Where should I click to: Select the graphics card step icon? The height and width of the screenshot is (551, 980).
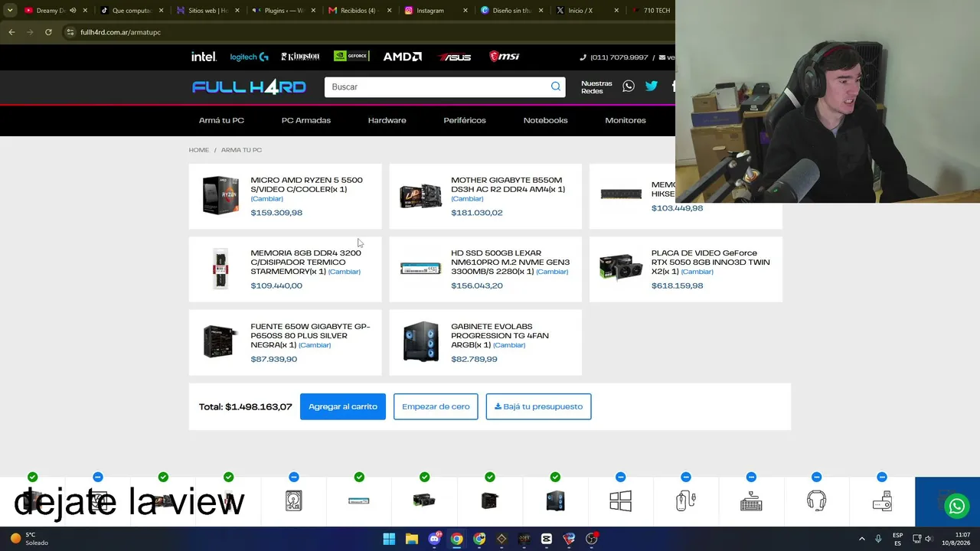coord(424,501)
